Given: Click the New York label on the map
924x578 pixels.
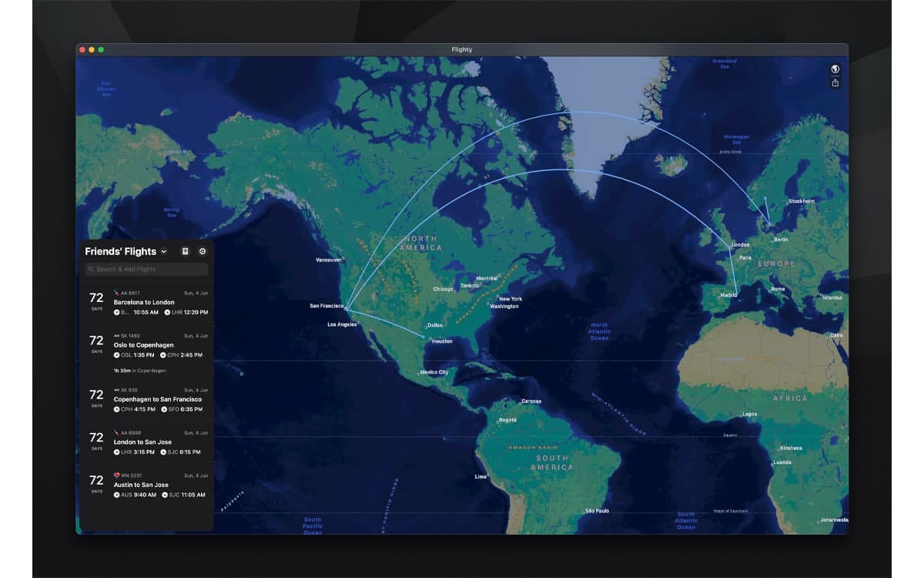Looking at the screenshot, I should tap(510, 299).
